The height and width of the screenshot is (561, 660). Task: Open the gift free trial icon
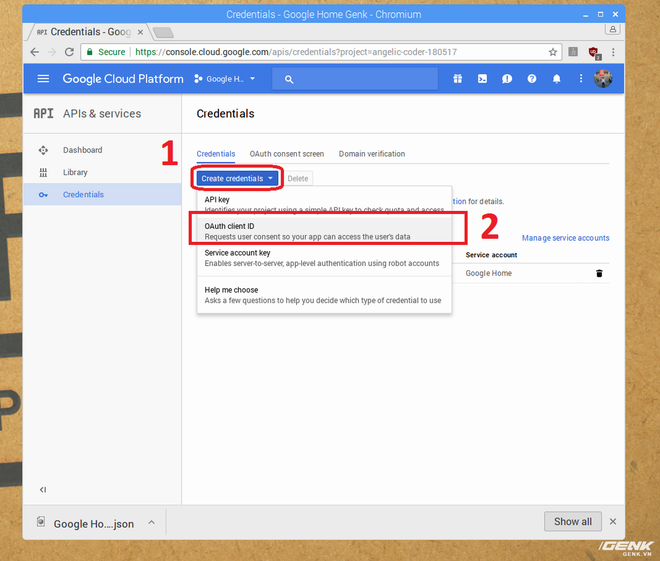(x=458, y=79)
